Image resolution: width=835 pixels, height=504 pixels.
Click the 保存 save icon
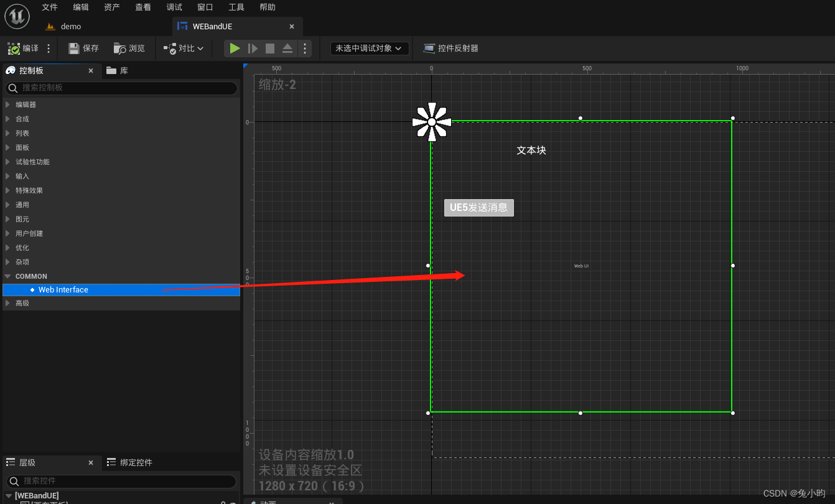pyautogui.click(x=74, y=49)
